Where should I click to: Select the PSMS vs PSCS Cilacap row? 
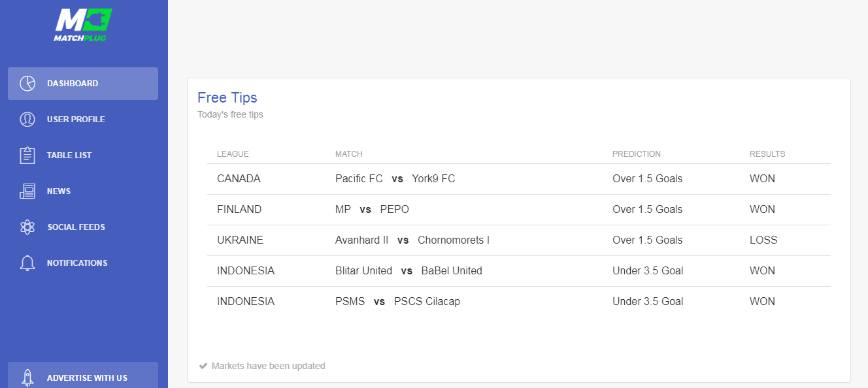click(519, 302)
